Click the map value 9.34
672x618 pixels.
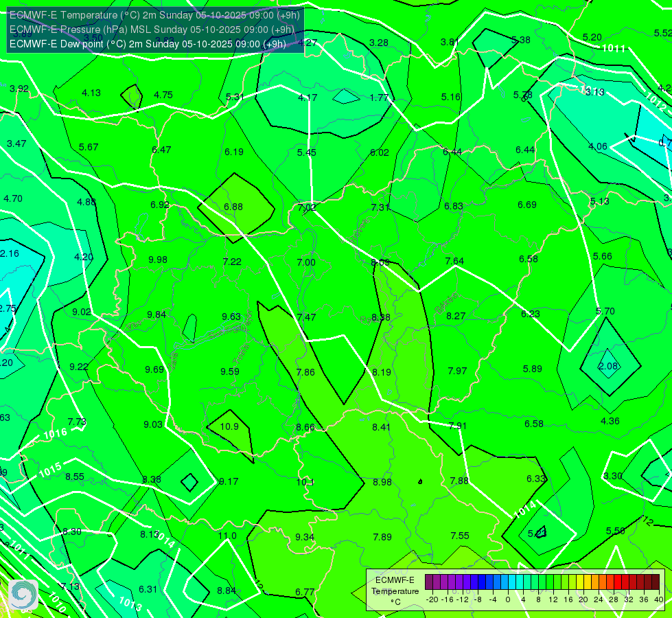pos(305,537)
